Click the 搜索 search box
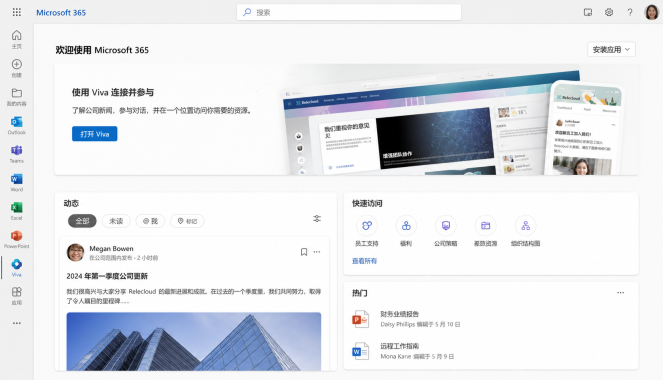Screen dimensions: 663x380 coord(349,12)
